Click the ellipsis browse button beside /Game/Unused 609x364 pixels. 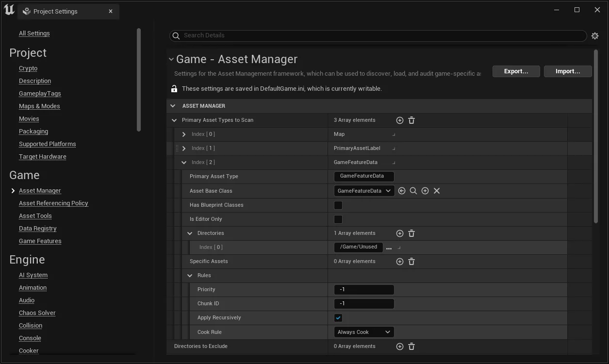[x=389, y=248]
